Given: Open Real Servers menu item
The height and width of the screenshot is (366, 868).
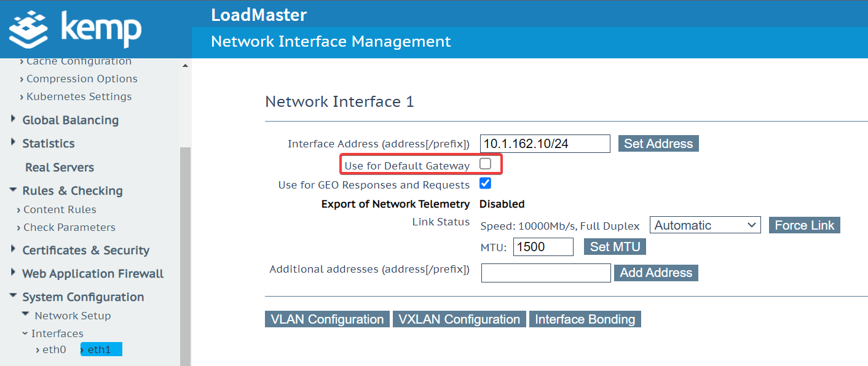Looking at the screenshot, I should point(60,168).
